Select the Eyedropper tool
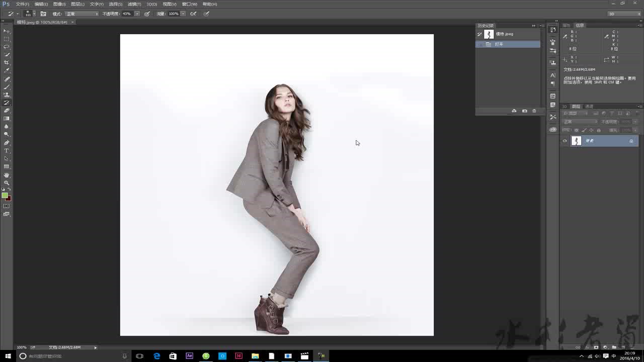Screen dimensions: 644x362 7,70
